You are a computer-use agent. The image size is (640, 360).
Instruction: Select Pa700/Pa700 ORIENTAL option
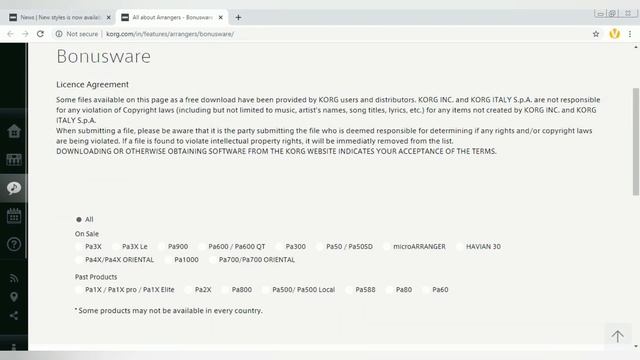[212, 260]
